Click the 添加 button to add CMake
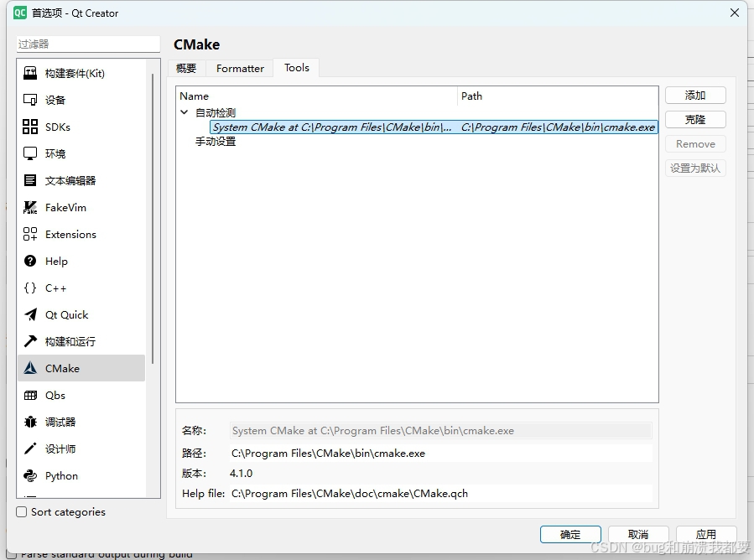Image resolution: width=754 pixels, height=560 pixels. (x=695, y=95)
